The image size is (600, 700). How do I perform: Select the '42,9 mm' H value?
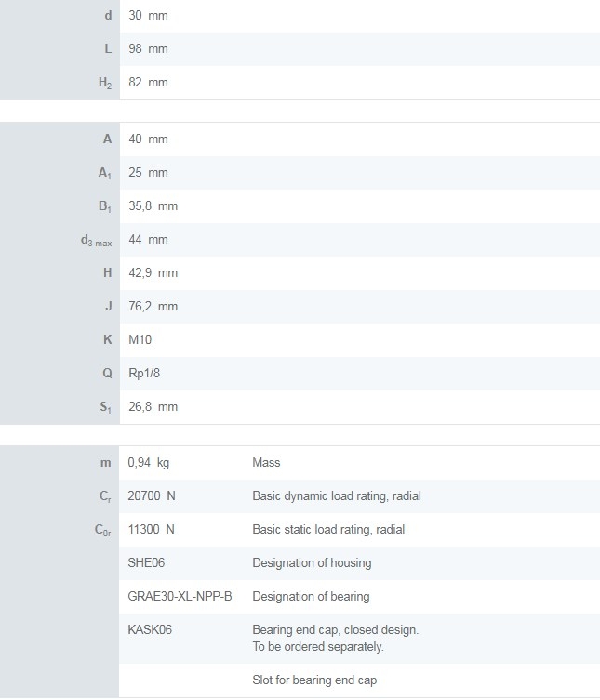pyautogui.click(x=153, y=273)
